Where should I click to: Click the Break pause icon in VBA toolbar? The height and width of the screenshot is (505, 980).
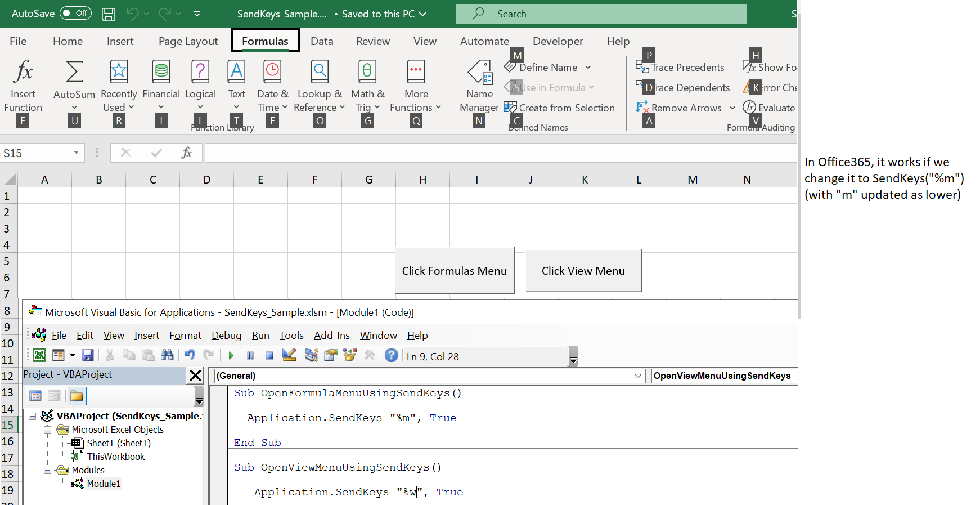(250, 356)
